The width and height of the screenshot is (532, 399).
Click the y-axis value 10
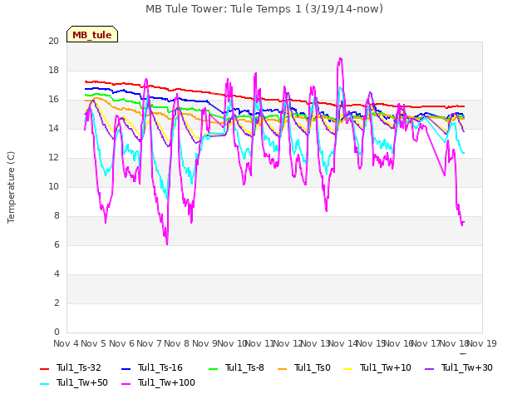point(53,186)
